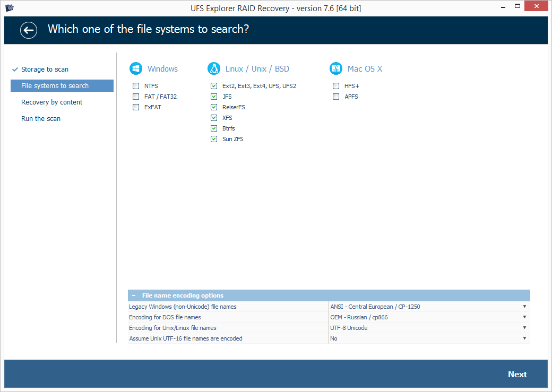Image resolution: width=552 pixels, height=392 pixels.
Task: Tick the APFS checkbox
Action: tap(336, 97)
